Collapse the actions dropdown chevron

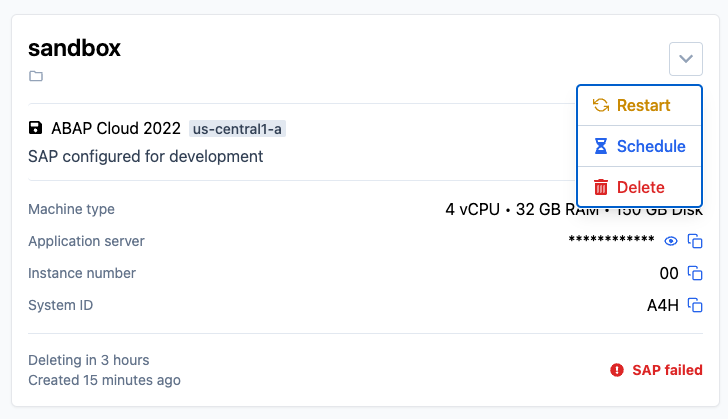686,59
